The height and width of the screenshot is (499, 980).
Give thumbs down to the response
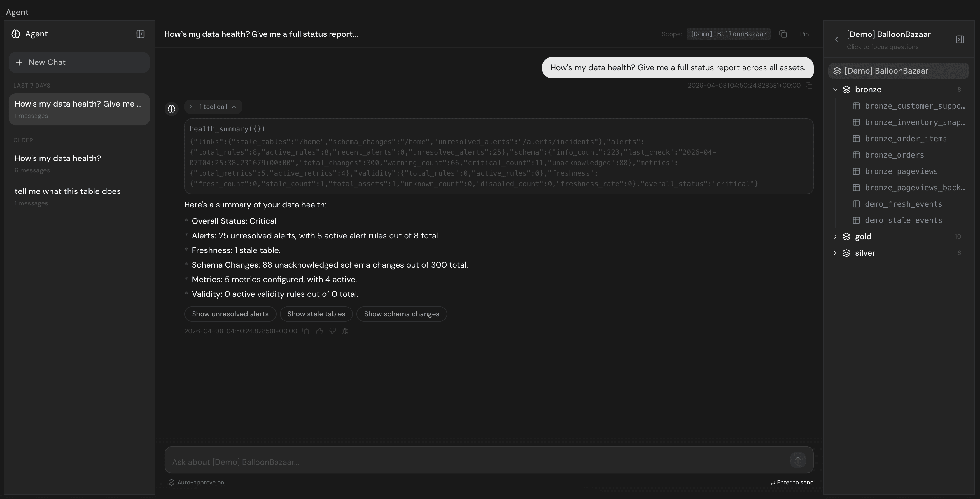point(332,331)
